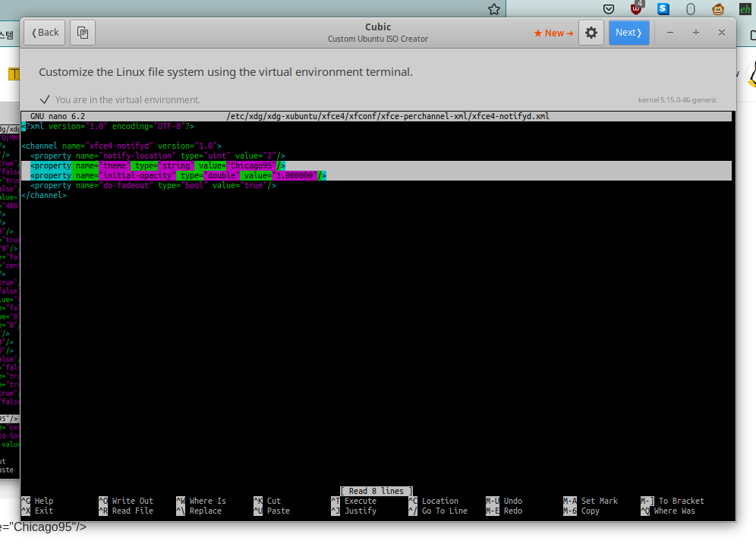This screenshot has height=544, width=756.
Task: Click the nano file path title
Action: point(388,116)
